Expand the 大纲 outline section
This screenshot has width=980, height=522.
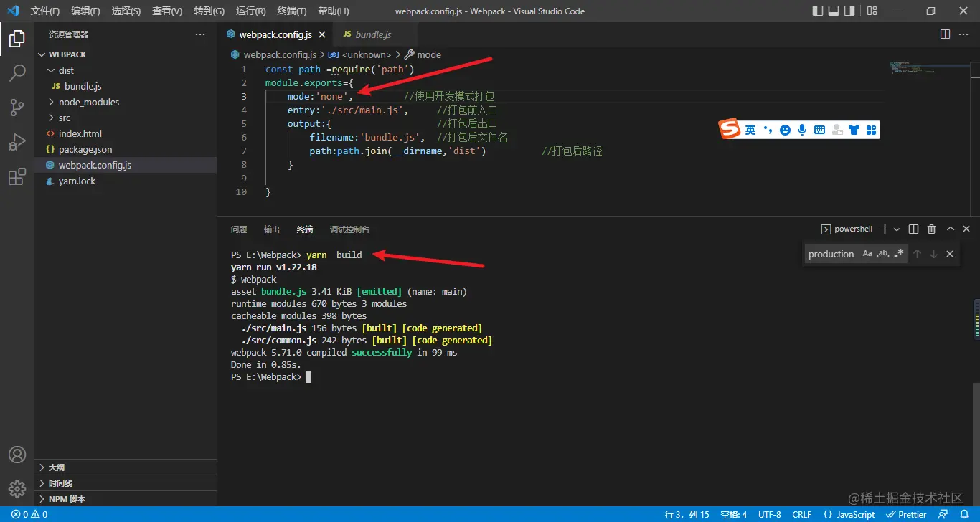126,468
